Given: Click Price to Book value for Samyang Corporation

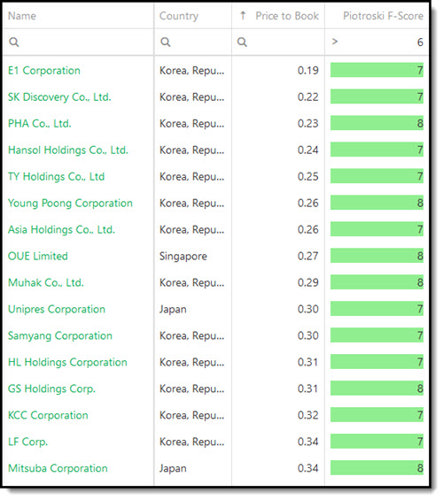Looking at the screenshot, I should pos(308,336).
